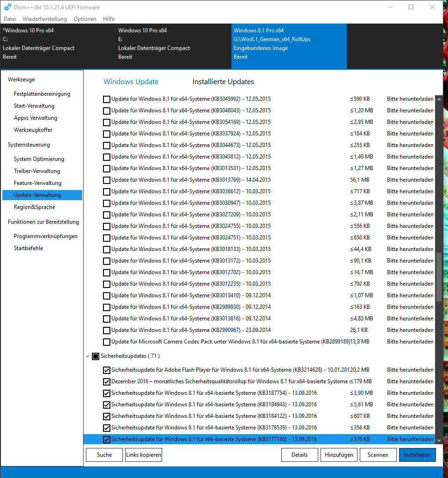
Task: Check the KB3045992 update checkbox
Action: (107, 99)
